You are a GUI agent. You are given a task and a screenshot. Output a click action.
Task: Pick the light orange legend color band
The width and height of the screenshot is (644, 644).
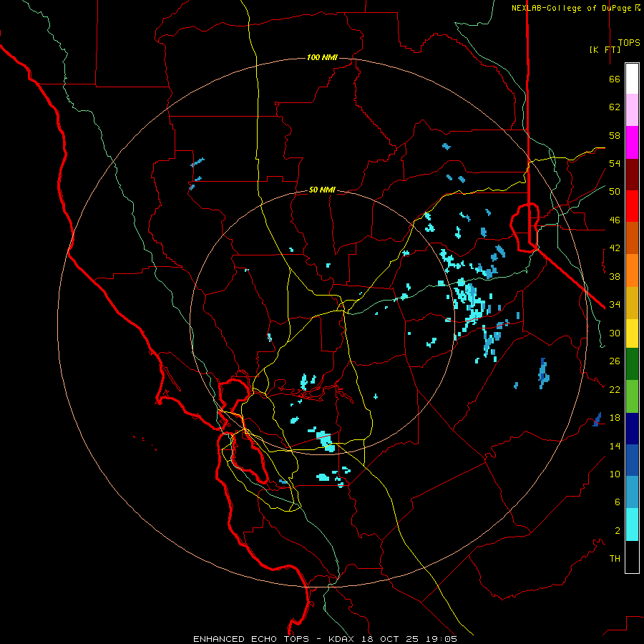[x=632, y=270]
